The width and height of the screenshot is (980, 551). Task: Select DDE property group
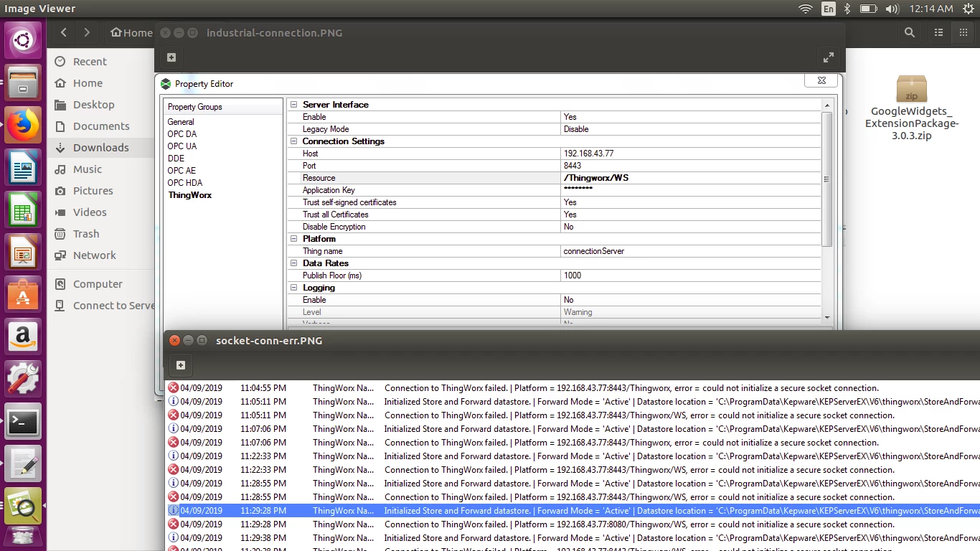tap(176, 159)
